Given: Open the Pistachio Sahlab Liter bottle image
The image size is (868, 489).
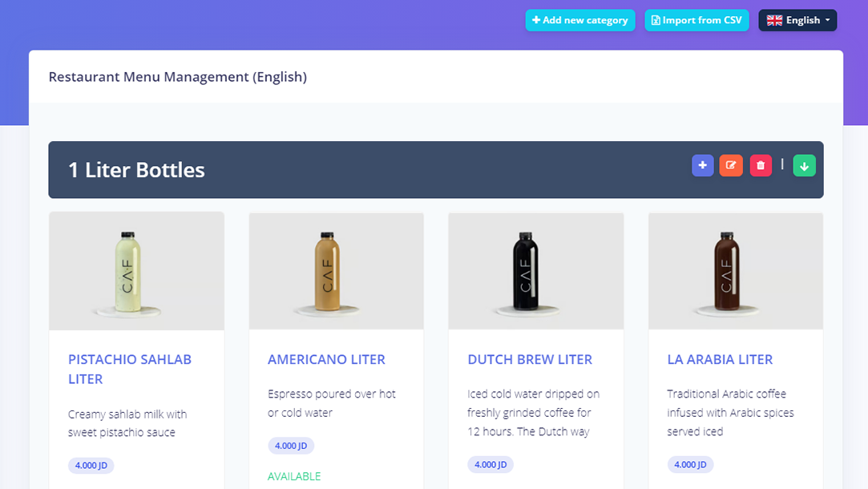Looking at the screenshot, I should pyautogui.click(x=136, y=271).
